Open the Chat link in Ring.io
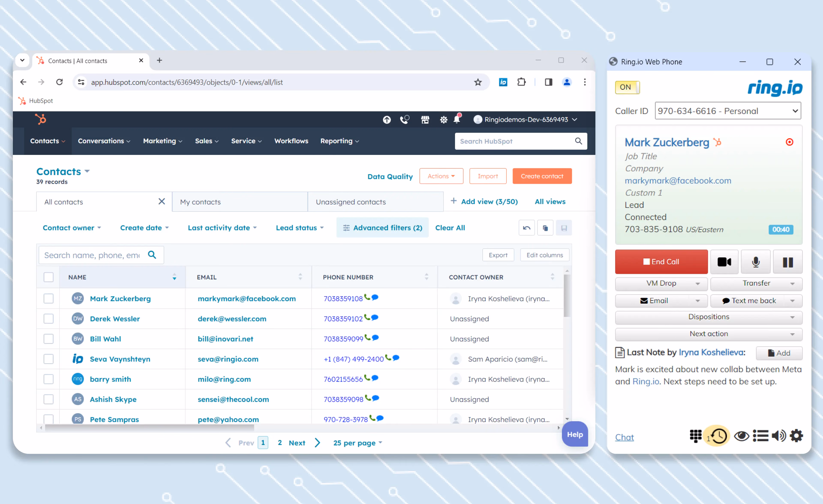 coord(624,437)
